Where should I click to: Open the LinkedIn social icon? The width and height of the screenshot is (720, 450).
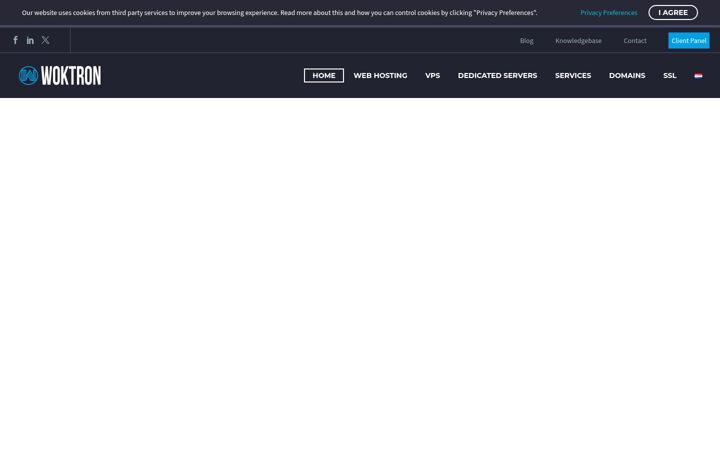[30, 40]
